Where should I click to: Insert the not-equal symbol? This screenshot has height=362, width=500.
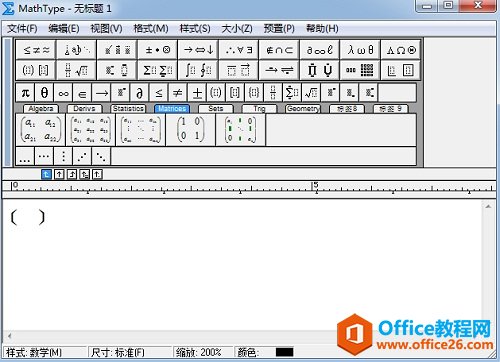click(x=178, y=93)
